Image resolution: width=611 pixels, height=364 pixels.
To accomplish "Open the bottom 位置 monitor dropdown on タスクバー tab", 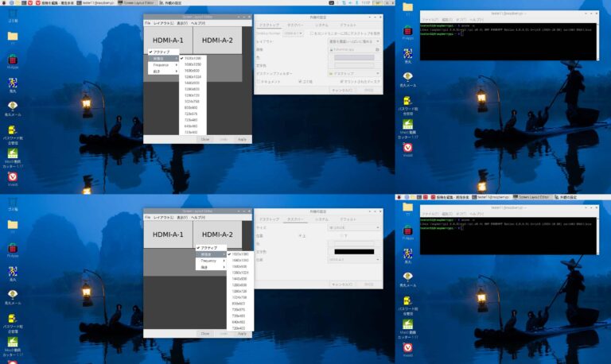I will 355,260.
